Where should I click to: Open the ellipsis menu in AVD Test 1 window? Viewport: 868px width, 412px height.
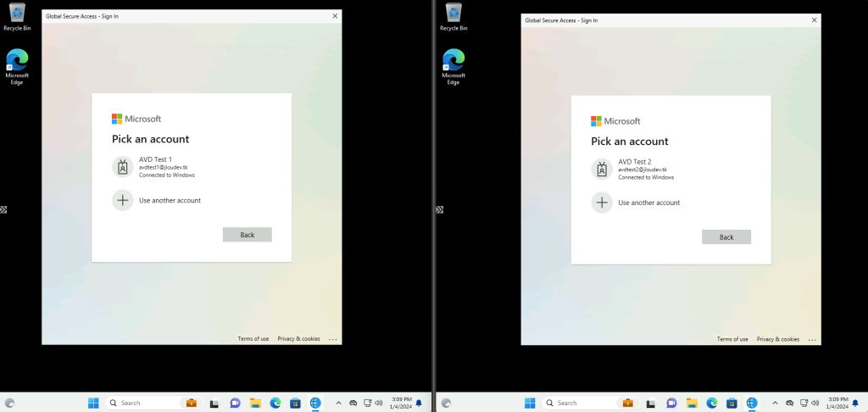click(332, 339)
